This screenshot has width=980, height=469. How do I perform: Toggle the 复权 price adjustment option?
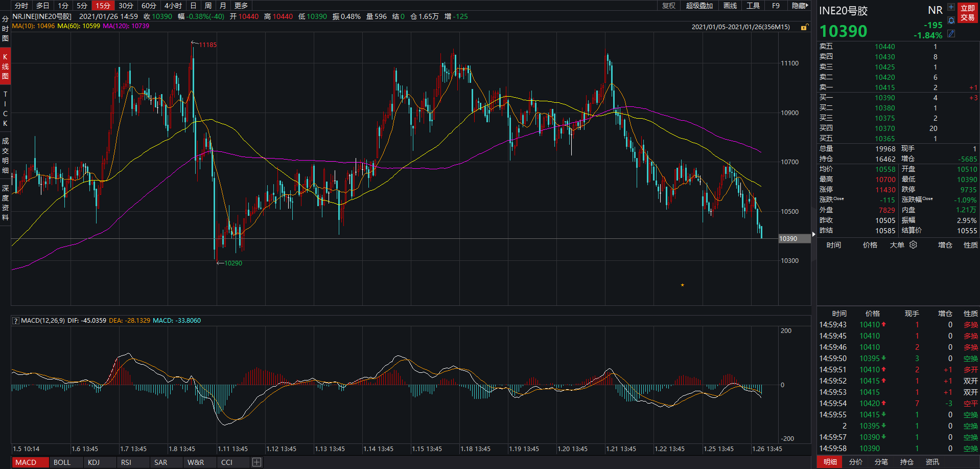coord(668,6)
